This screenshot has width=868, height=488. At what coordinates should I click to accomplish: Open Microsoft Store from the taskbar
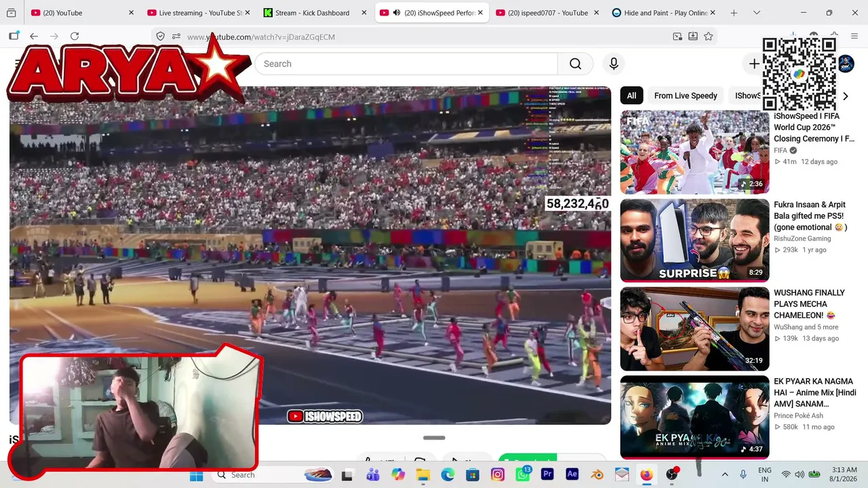(473, 475)
